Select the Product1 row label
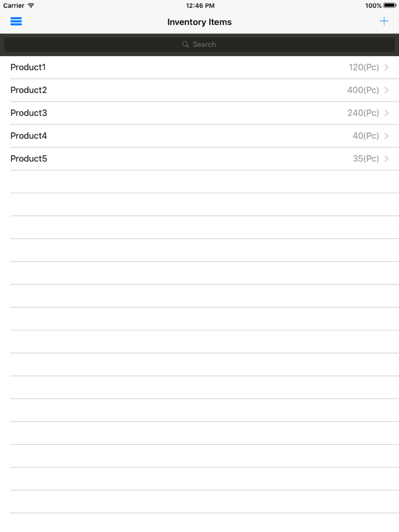This screenshot has height=532, width=399. 28,67
